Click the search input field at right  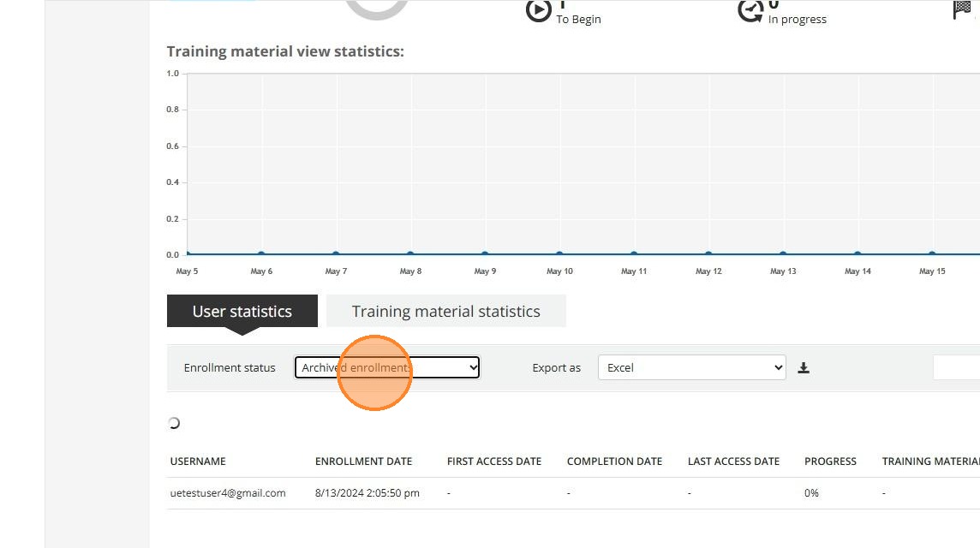click(x=956, y=367)
